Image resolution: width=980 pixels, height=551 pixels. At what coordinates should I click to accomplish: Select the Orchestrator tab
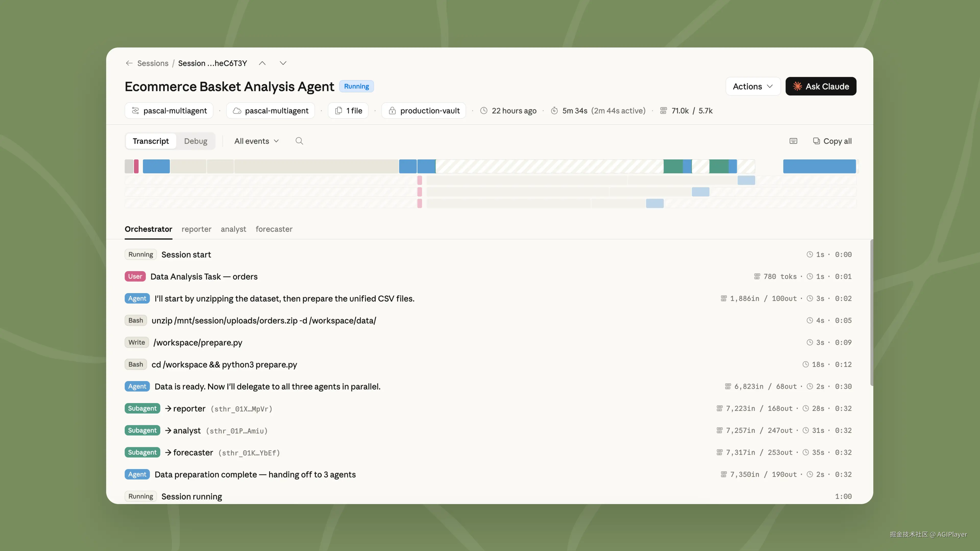point(148,229)
